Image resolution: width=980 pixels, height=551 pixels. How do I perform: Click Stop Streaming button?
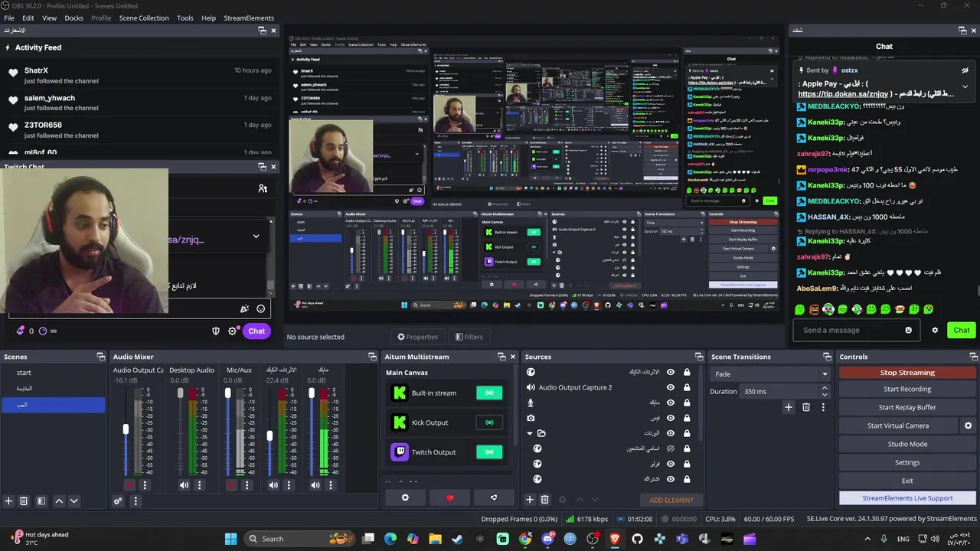907,373
